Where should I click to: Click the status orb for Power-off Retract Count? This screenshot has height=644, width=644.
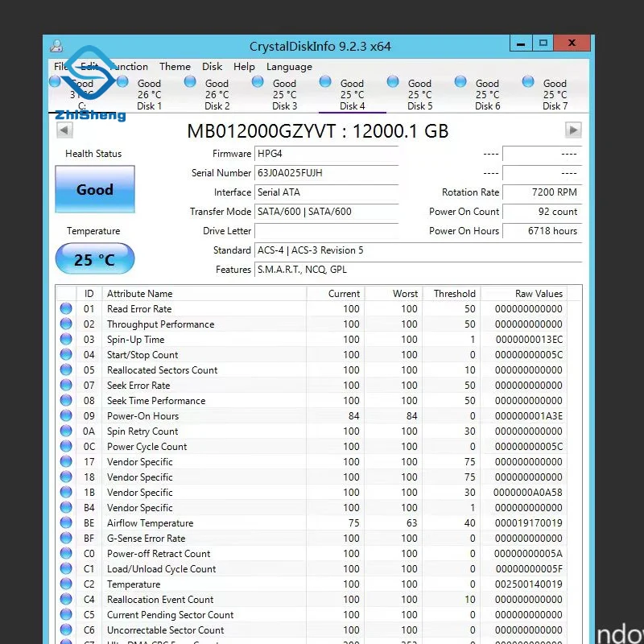point(66,553)
